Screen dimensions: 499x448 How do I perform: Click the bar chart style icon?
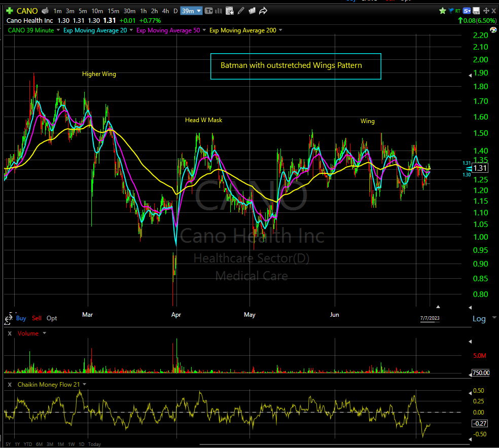tap(218, 11)
